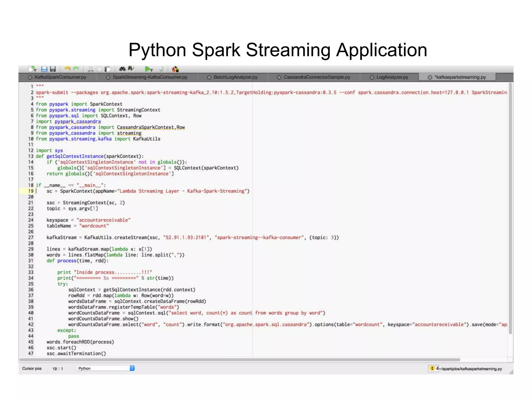
Task: Click the Cut scissors icon
Action: pyautogui.click(x=90, y=69)
